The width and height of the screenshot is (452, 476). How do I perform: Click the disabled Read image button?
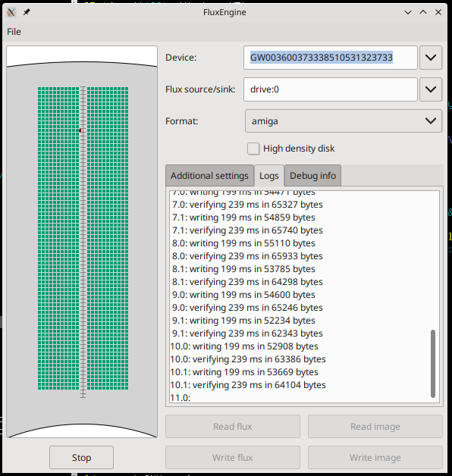pos(375,427)
